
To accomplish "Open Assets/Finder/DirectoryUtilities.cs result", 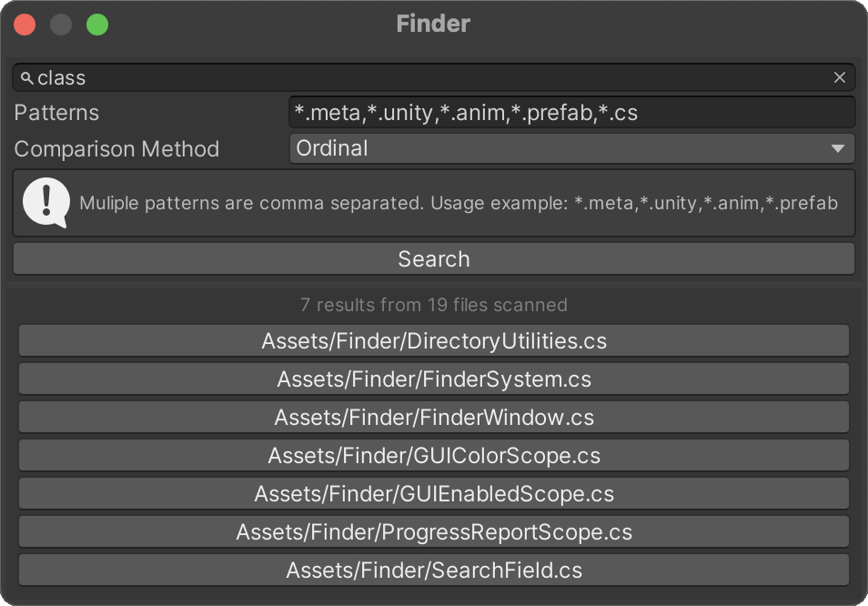I will 433,341.
